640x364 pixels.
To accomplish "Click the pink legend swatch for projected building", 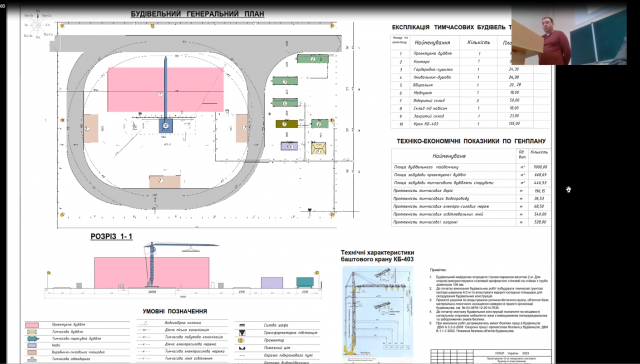I will 32,325.
